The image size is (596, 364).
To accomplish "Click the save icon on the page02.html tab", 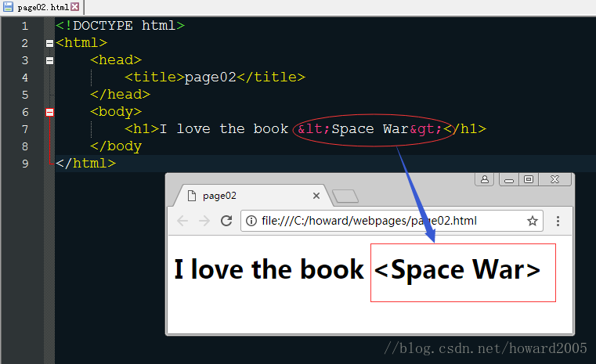I will tap(8, 7).
